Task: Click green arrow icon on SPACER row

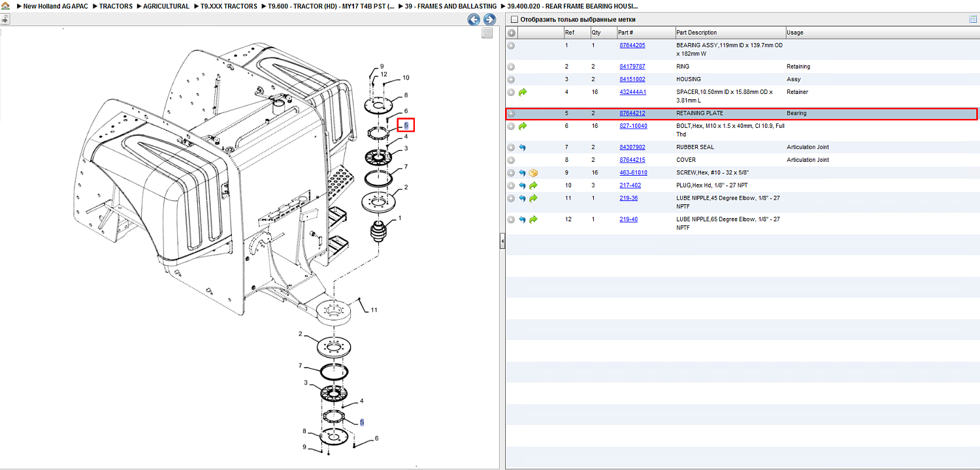Action: (523, 92)
